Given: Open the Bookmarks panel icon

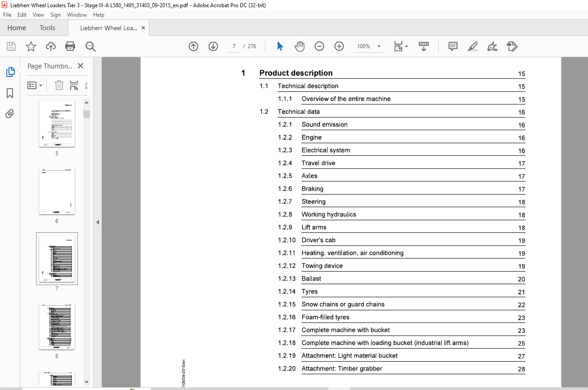Looking at the screenshot, I should (10, 93).
